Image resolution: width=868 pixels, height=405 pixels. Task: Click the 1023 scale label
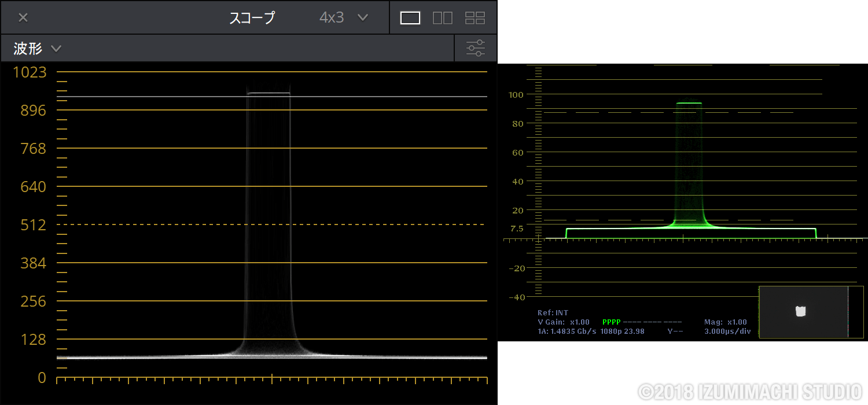point(34,72)
